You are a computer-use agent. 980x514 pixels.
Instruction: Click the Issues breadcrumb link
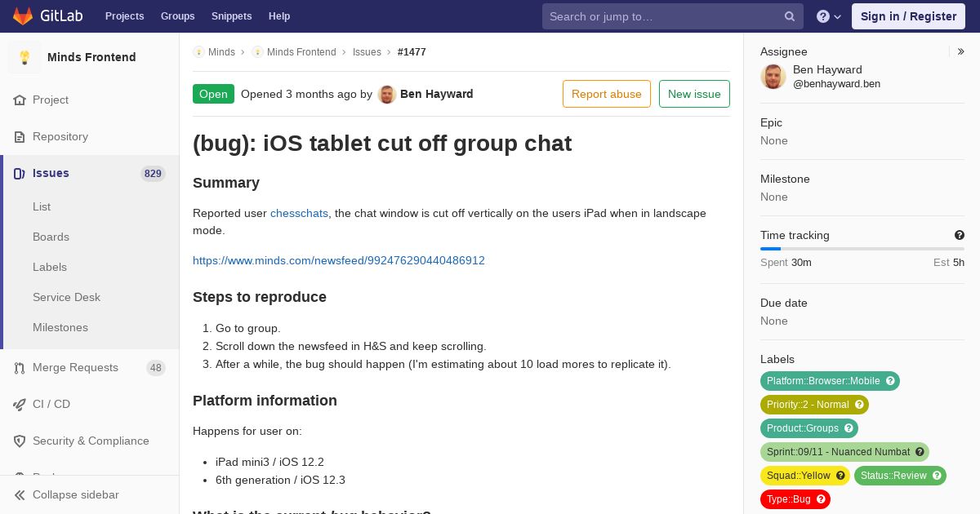[367, 52]
